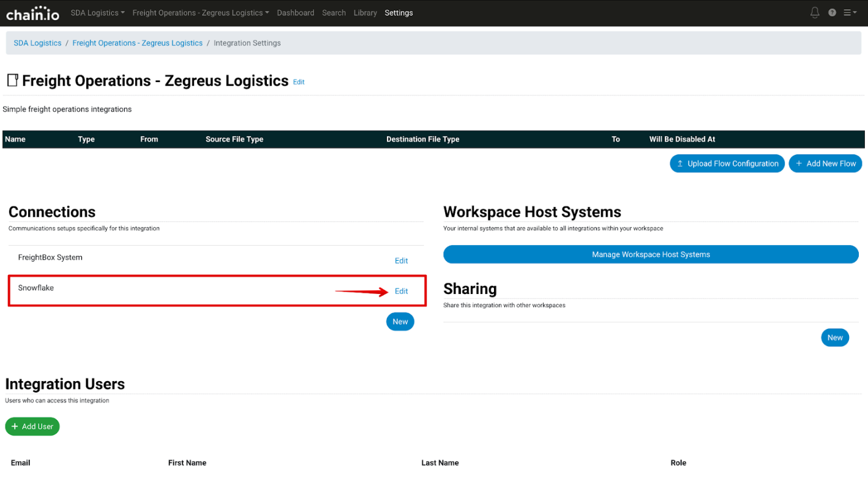868x479 pixels.
Task: Expand Freight Operations - Zegreus Logistics navbar dropdown
Action: (x=201, y=13)
